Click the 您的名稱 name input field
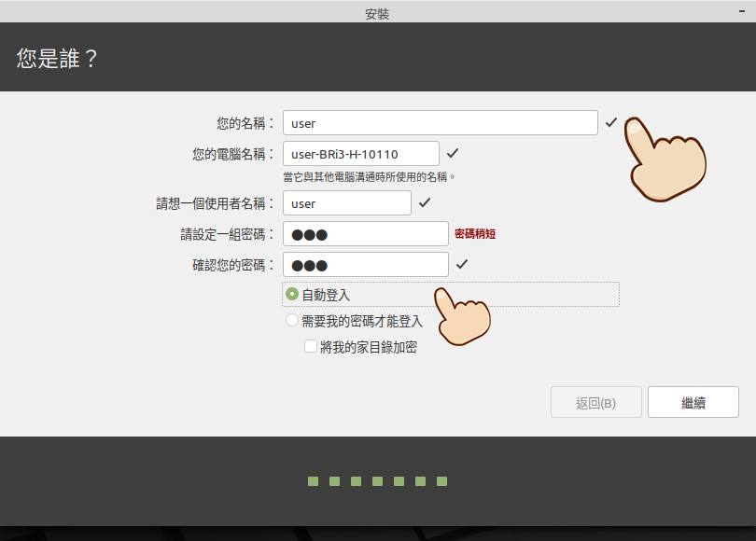756x541 pixels. click(x=441, y=123)
